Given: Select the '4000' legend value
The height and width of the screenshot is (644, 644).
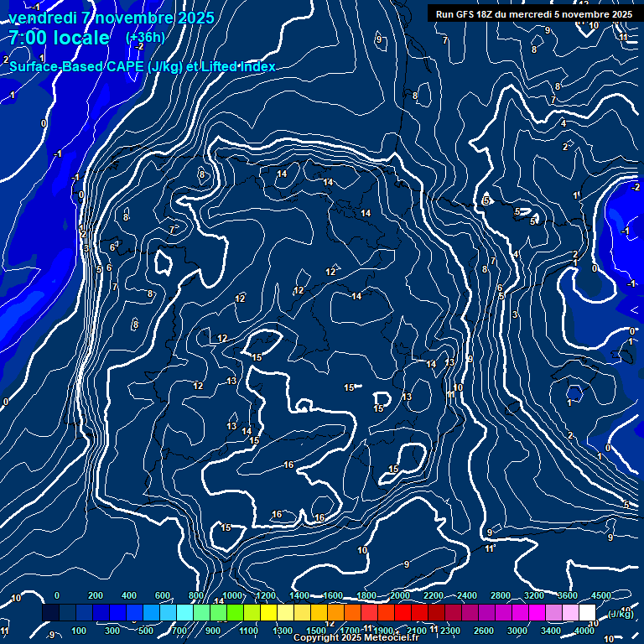Looking at the screenshot, I should pos(584,631).
